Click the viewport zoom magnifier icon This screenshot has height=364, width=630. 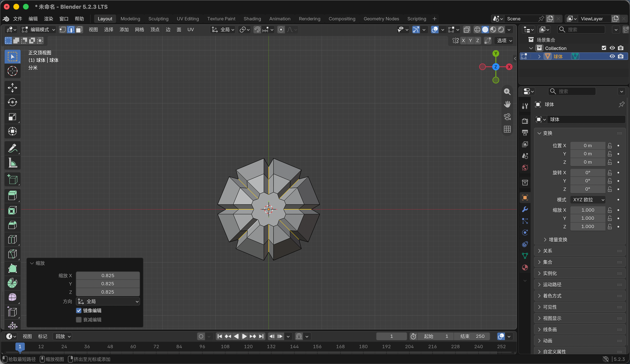point(507,92)
